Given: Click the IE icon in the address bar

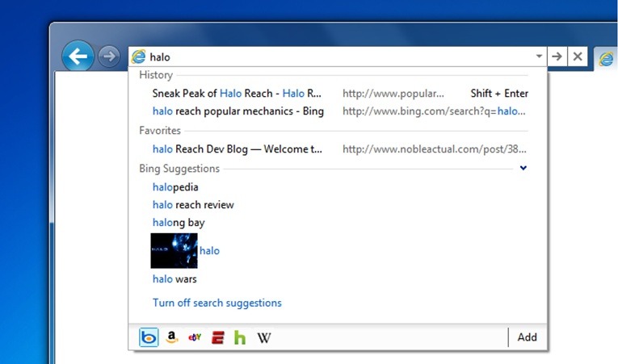Looking at the screenshot, I should click(x=138, y=56).
